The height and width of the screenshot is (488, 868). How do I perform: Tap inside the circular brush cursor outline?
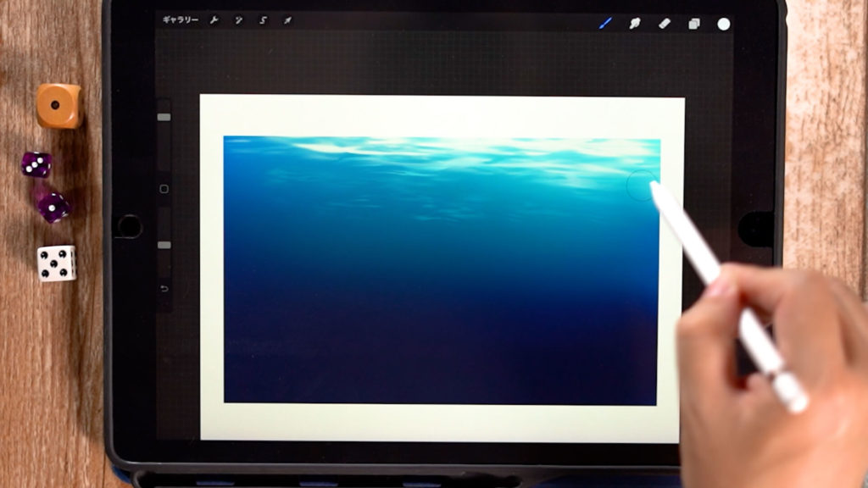click(x=640, y=186)
